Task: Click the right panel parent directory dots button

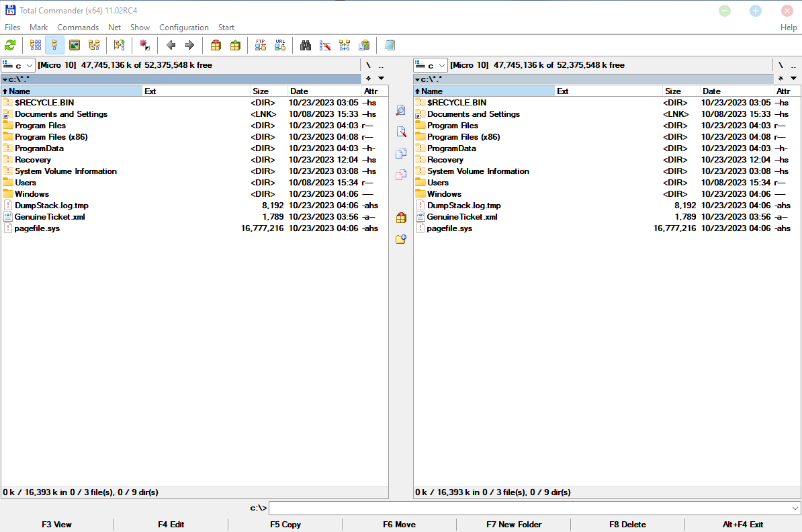Action: point(793,65)
